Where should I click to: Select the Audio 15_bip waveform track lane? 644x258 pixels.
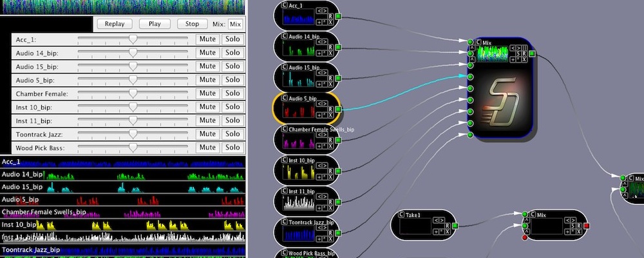(123, 187)
